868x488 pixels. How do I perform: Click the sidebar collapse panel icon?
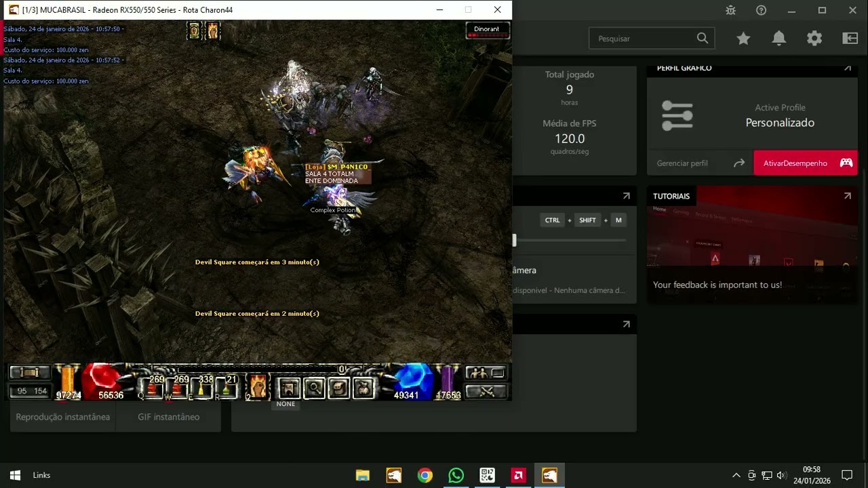coord(850,39)
